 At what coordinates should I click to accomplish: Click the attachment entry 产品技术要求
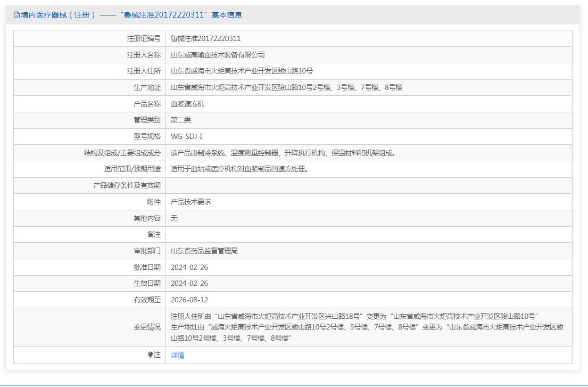pyautogui.click(x=191, y=202)
